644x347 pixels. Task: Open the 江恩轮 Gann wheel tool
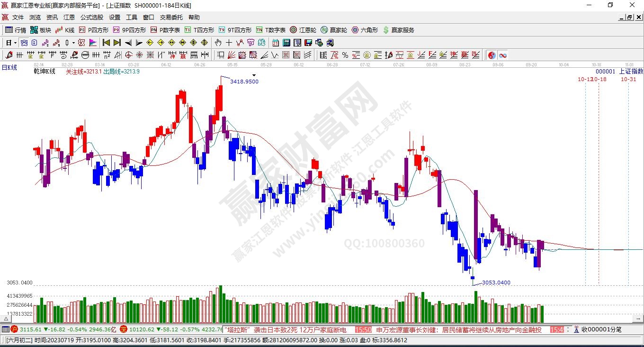[x=303, y=30]
